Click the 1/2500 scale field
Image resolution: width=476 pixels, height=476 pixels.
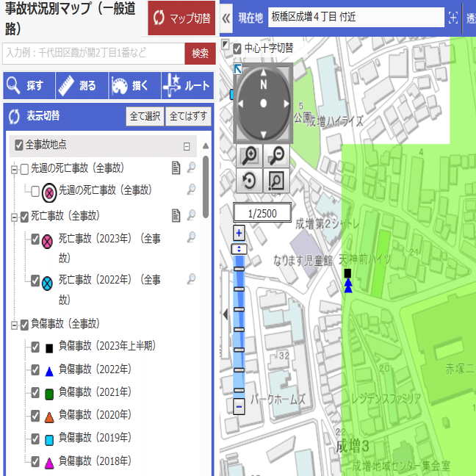coord(262,213)
